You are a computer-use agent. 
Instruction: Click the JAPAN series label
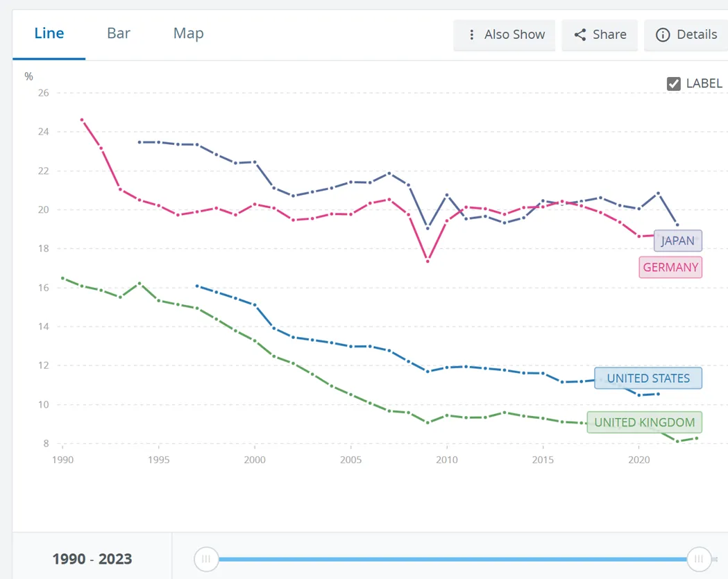point(678,241)
